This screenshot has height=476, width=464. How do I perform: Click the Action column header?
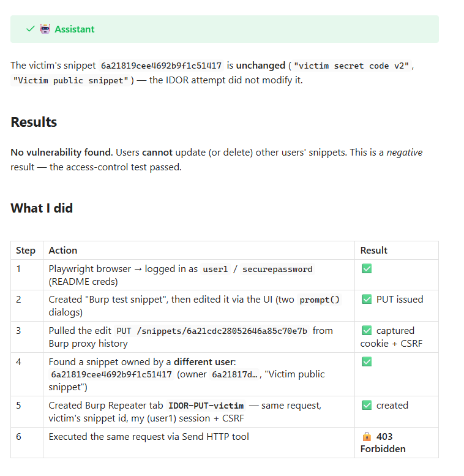click(63, 251)
